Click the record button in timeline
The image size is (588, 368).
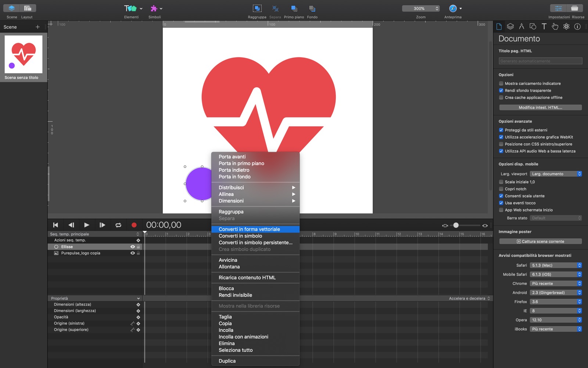pos(134,225)
